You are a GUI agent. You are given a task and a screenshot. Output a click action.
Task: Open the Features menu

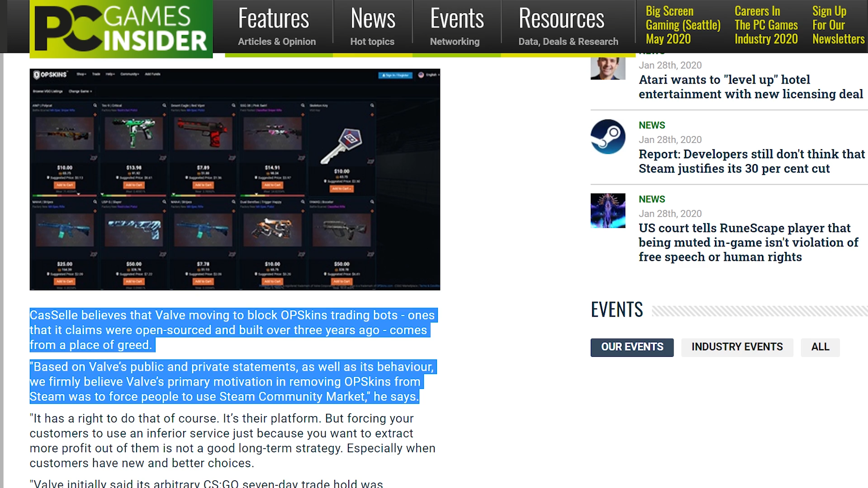277,26
